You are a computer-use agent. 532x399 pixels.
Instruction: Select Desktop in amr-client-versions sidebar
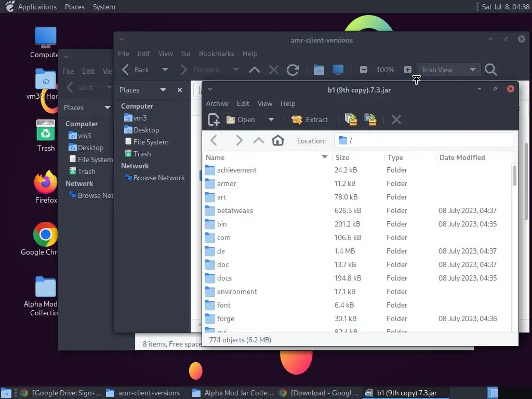click(x=142, y=130)
